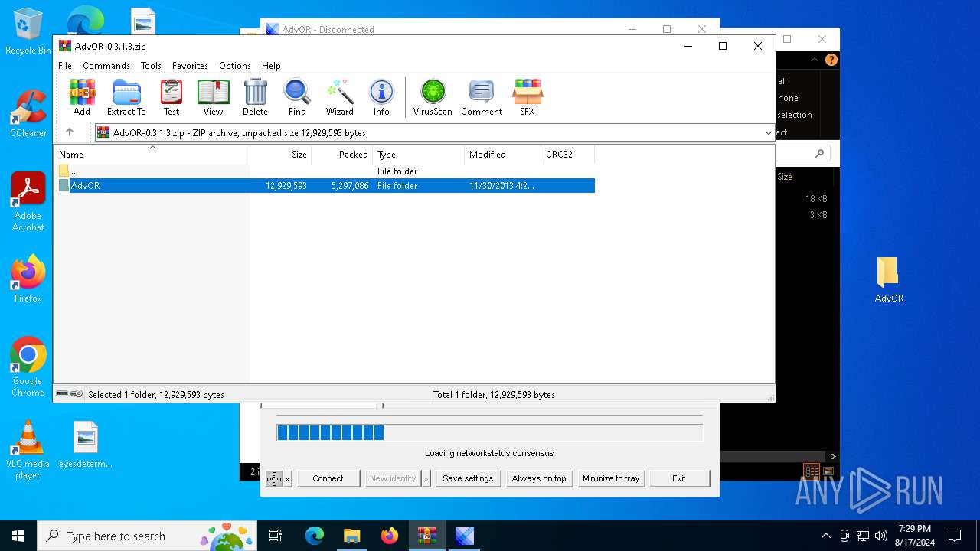Click the Info toolbar icon
This screenshot has height=551, width=980.
381,97
